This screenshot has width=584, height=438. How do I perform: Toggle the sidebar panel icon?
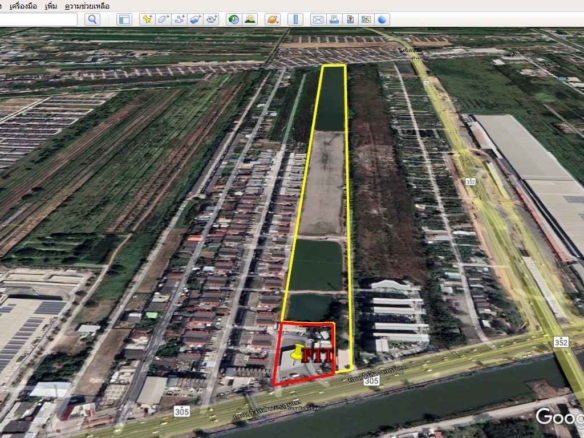click(124, 19)
